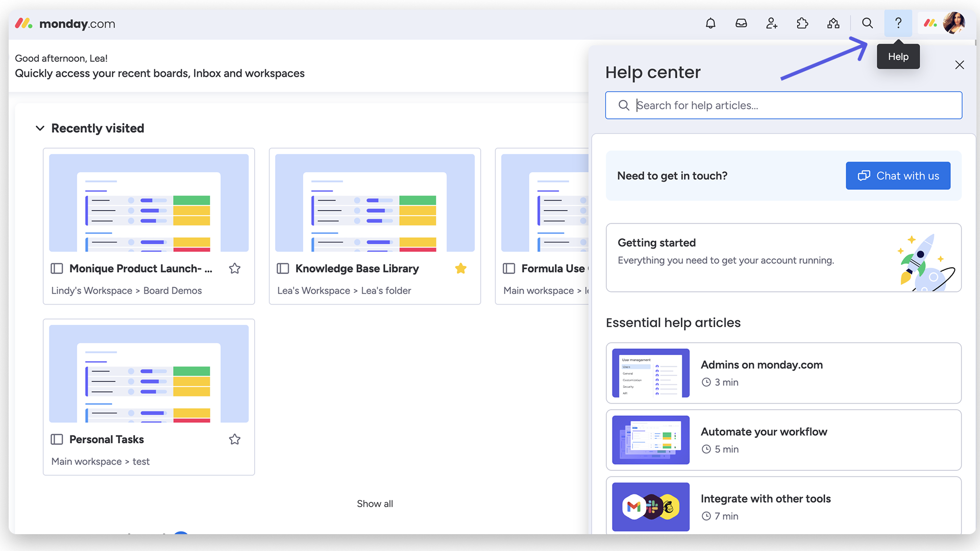Click Lea's Workspace > Lea's folder path
The width and height of the screenshot is (980, 551).
click(344, 290)
